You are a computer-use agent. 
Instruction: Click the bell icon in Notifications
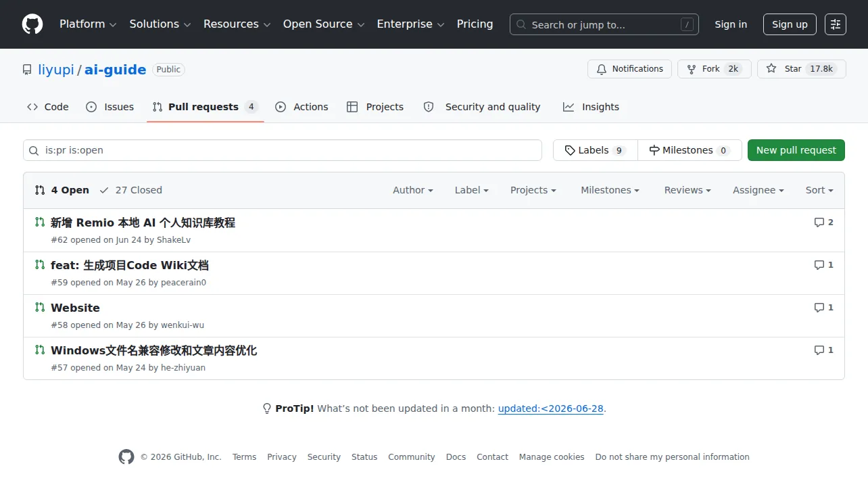(x=602, y=69)
